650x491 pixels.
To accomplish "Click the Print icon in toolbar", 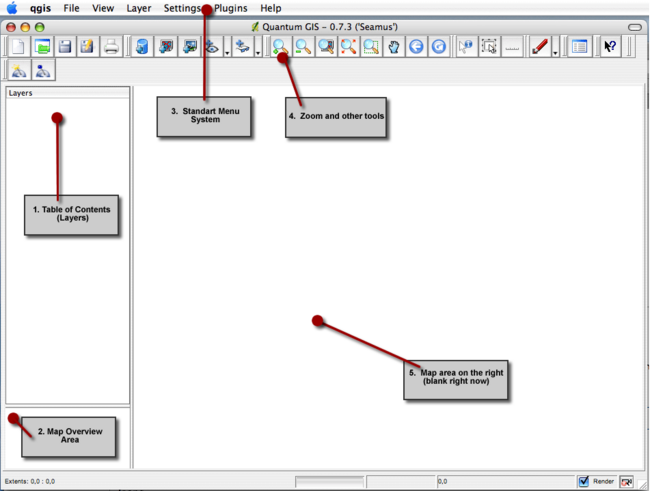I will [x=112, y=46].
